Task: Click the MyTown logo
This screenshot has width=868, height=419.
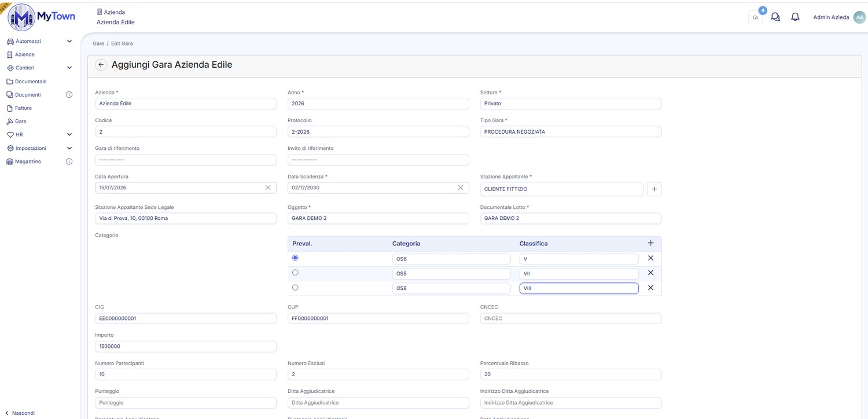Action: tap(41, 17)
